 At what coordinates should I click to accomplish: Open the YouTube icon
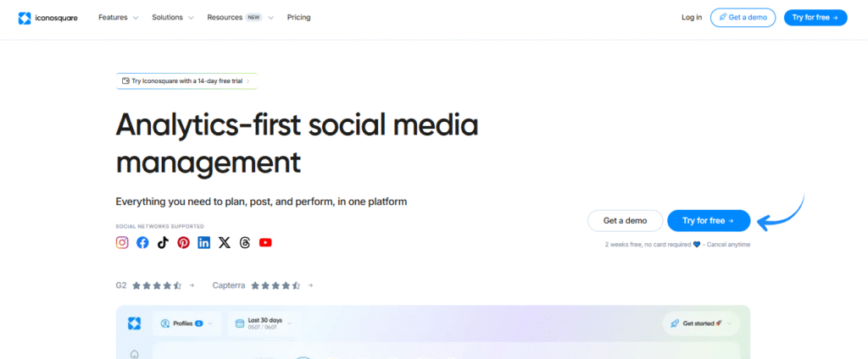coord(265,242)
